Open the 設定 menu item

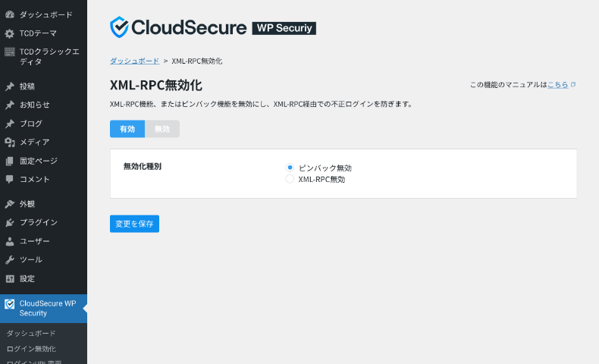pos(27,278)
